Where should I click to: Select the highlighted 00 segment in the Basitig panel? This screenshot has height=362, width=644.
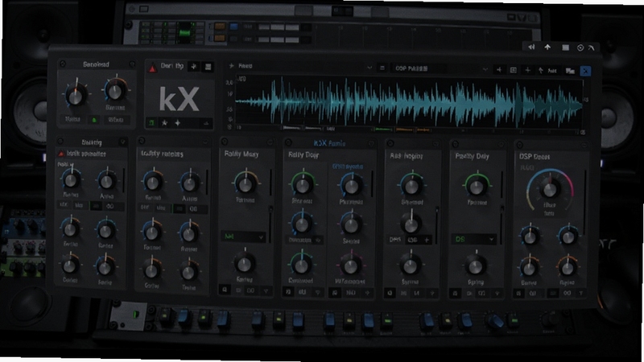pos(96,206)
